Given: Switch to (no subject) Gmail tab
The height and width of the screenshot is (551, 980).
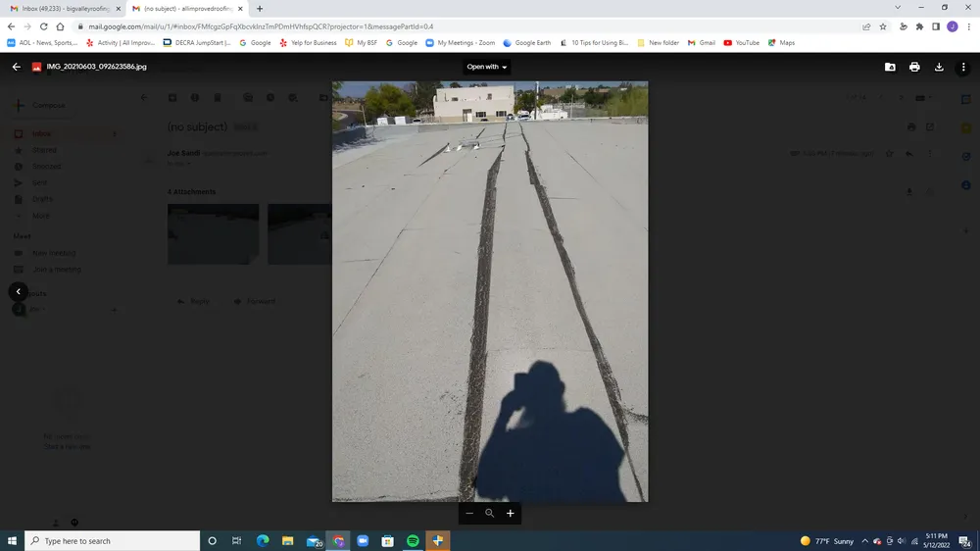Looking at the screenshot, I should [x=186, y=9].
